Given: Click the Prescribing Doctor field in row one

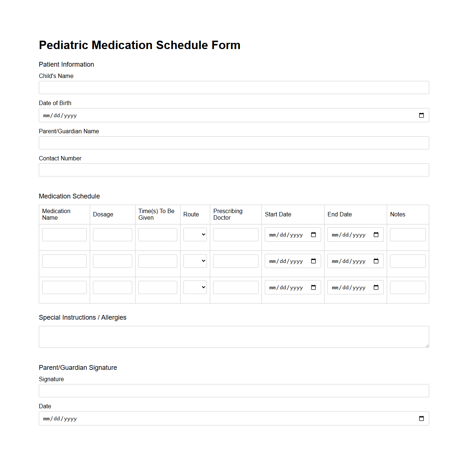Looking at the screenshot, I should click(x=235, y=234).
